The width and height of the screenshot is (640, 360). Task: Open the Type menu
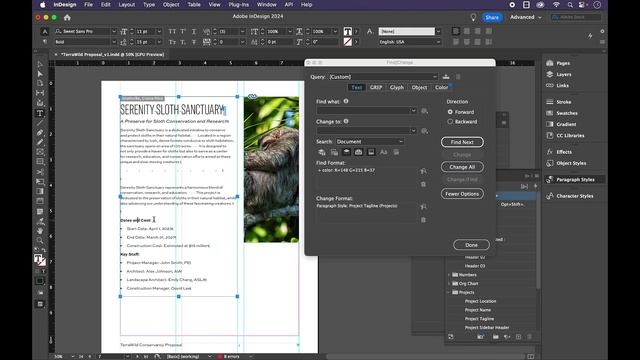coord(149,4)
